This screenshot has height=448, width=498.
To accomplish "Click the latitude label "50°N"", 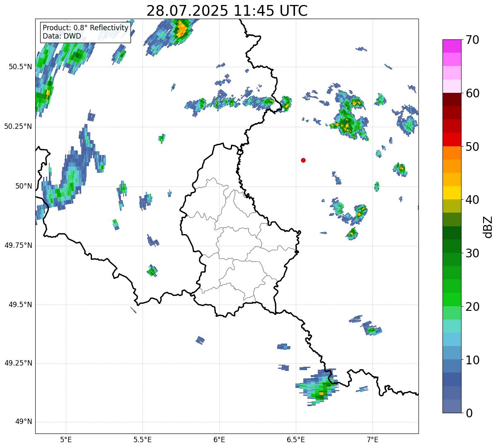I will coord(24,186).
